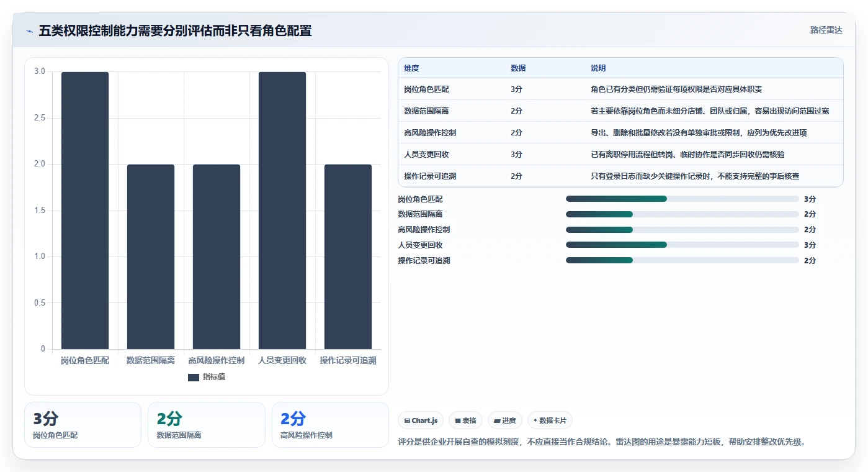868x472 pixels.
Task: Click the 人员变更回收 x-axis label under the chart
Action: click(x=282, y=360)
